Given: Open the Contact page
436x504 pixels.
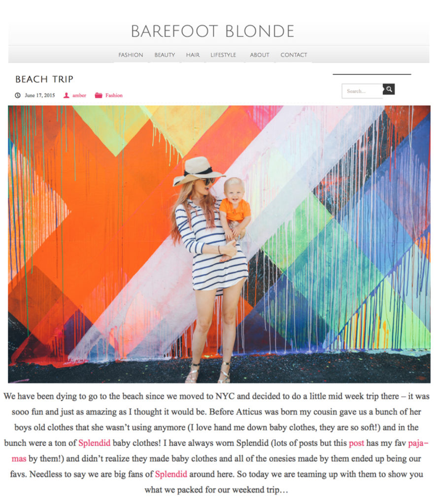Looking at the screenshot, I should click(294, 55).
